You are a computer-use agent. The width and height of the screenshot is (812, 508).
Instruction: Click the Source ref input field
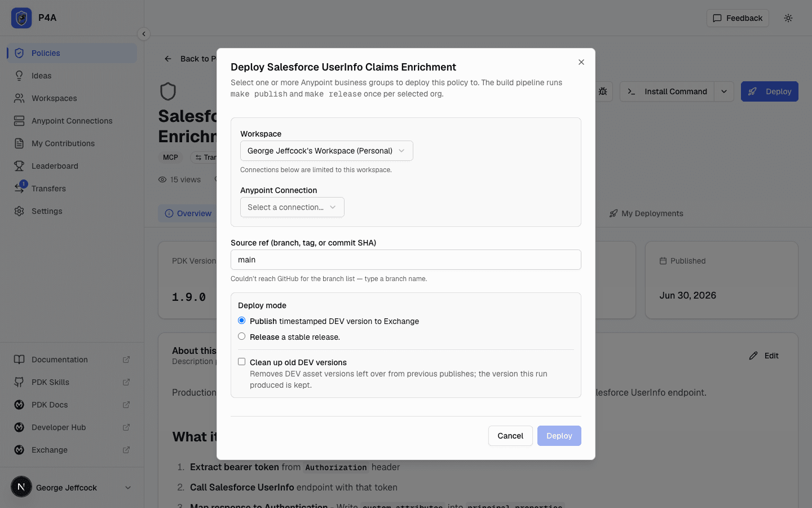point(406,260)
